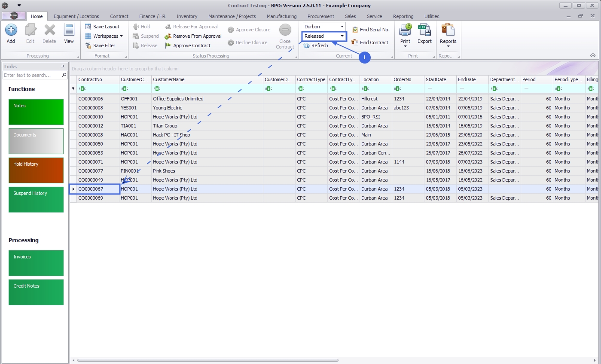This screenshot has width=601, height=364.
Task: Sort by the StartDate column header
Action: click(x=440, y=79)
